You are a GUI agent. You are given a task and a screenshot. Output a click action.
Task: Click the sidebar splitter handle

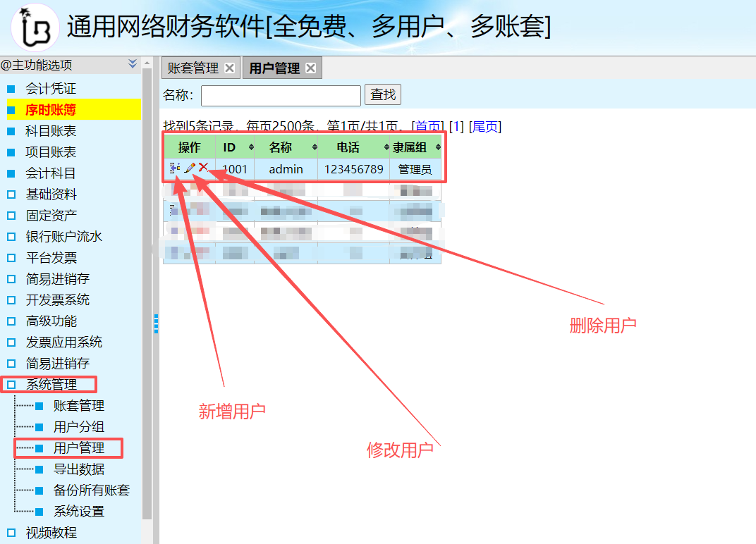pos(156,323)
